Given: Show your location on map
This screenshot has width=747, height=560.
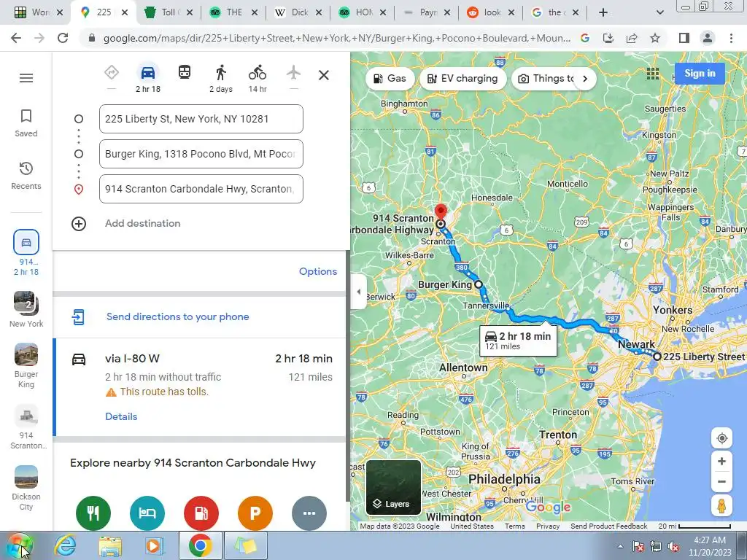Looking at the screenshot, I should (721, 438).
